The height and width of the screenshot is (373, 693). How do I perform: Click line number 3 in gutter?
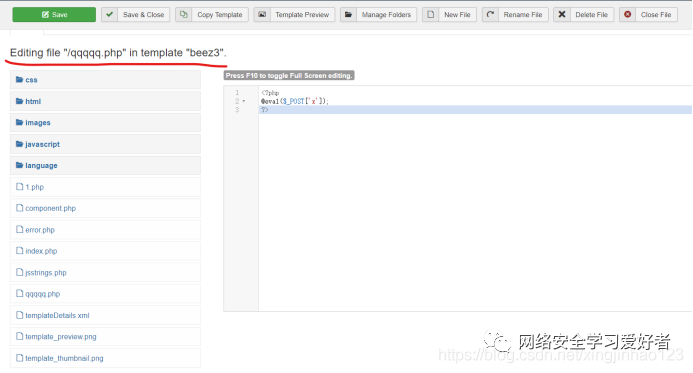[x=237, y=110]
